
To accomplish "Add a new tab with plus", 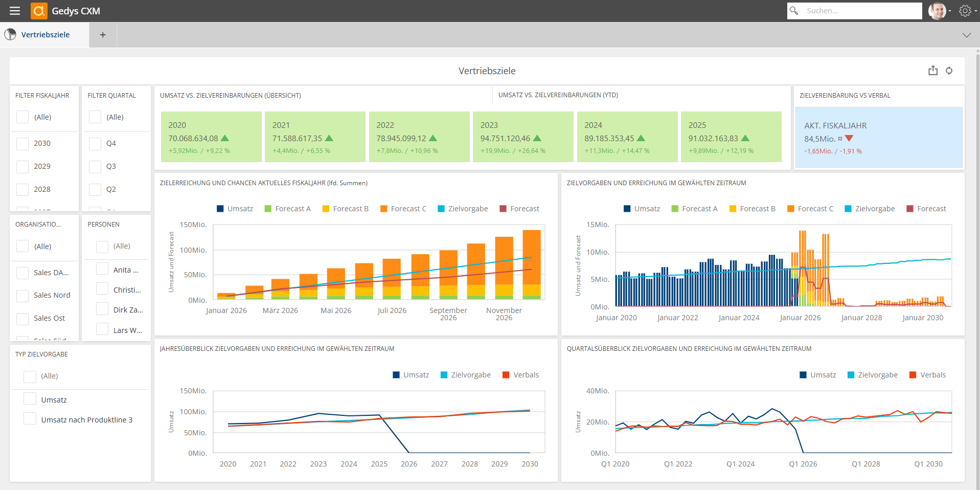I will click(103, 35).
